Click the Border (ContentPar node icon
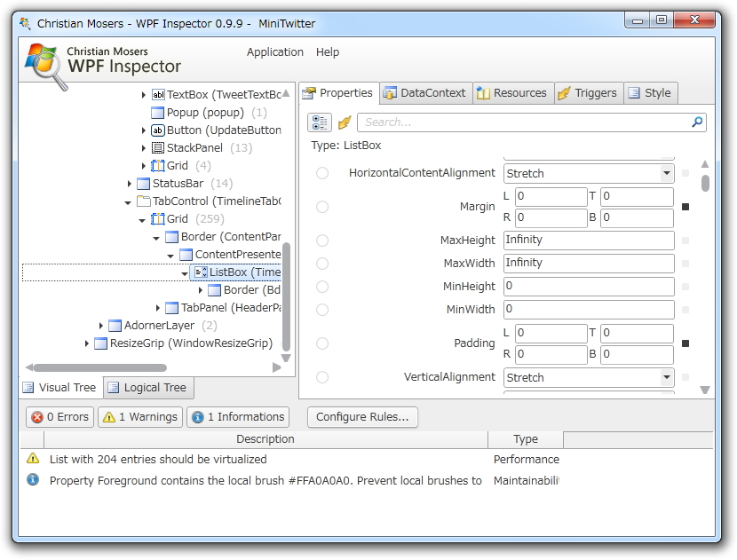This screenshot has width=737, height=560. [172, 237]
